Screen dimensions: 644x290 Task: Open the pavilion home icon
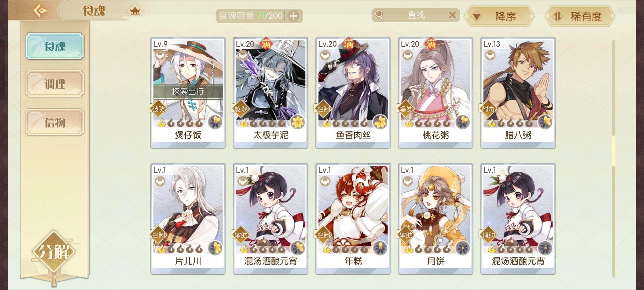pyautogui.click(x=135, y=11)
